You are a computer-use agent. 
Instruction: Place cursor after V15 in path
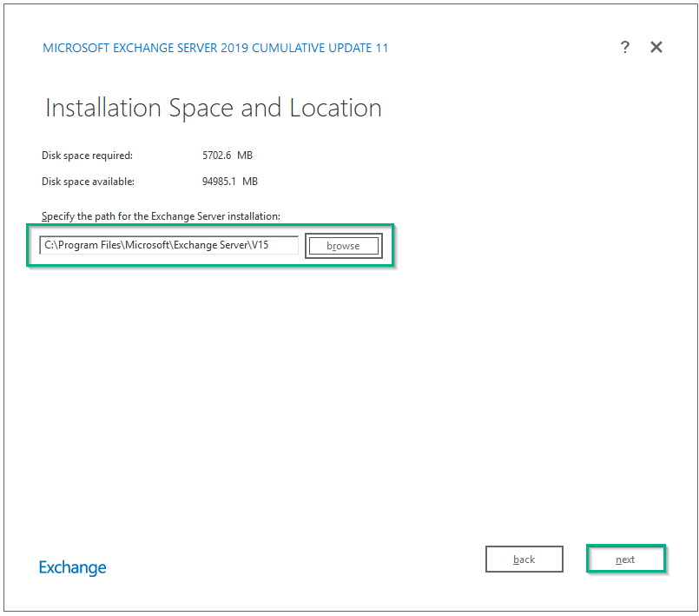click(x=269, y=245)
